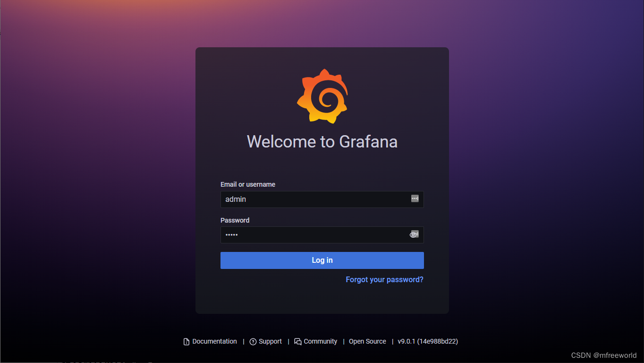The width and height of the screenshot is (644, 363).
Task: Focus the Password input field
Action: pos(322,235)
